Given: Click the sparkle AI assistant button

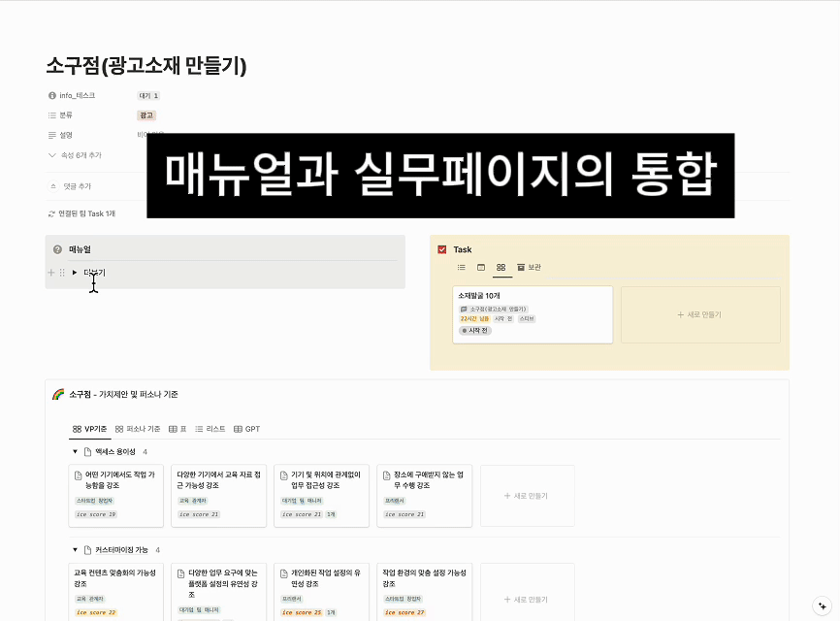Looking at the screenshot, I should [822, 603].
